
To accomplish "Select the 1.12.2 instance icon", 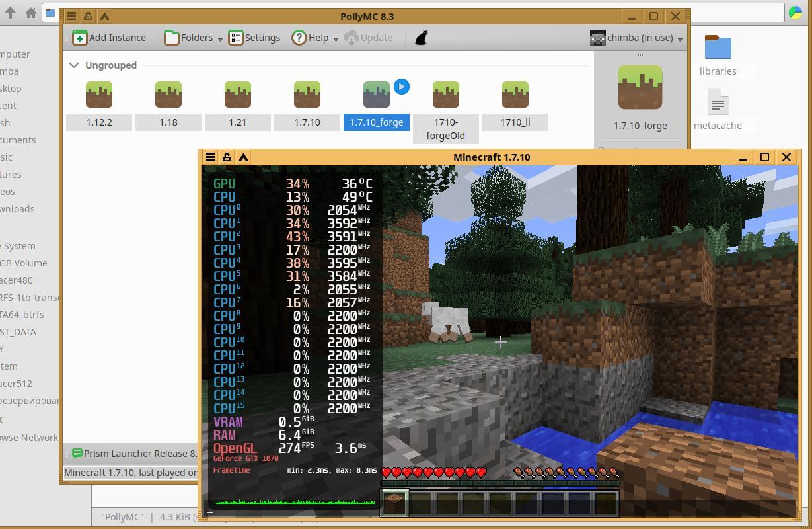I will pos(99,95).
